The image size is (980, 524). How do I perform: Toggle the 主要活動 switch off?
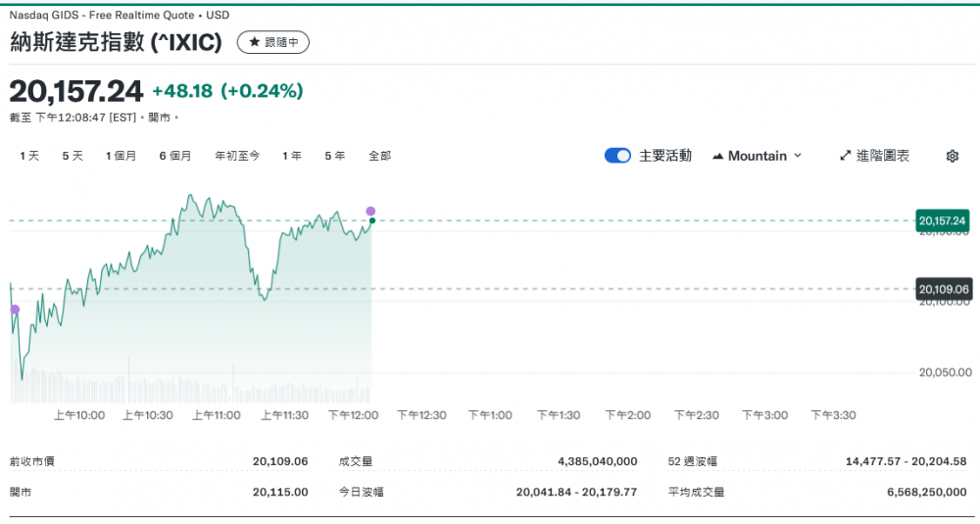click(617, 156)
